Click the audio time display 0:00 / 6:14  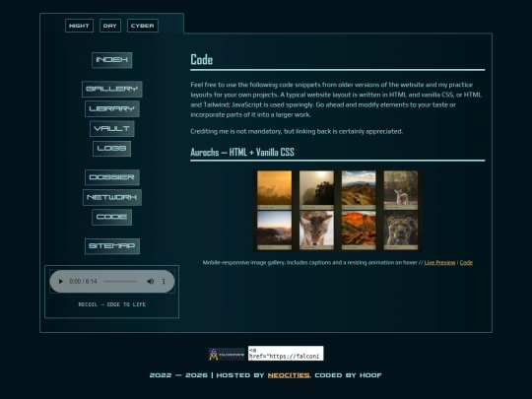83,281
